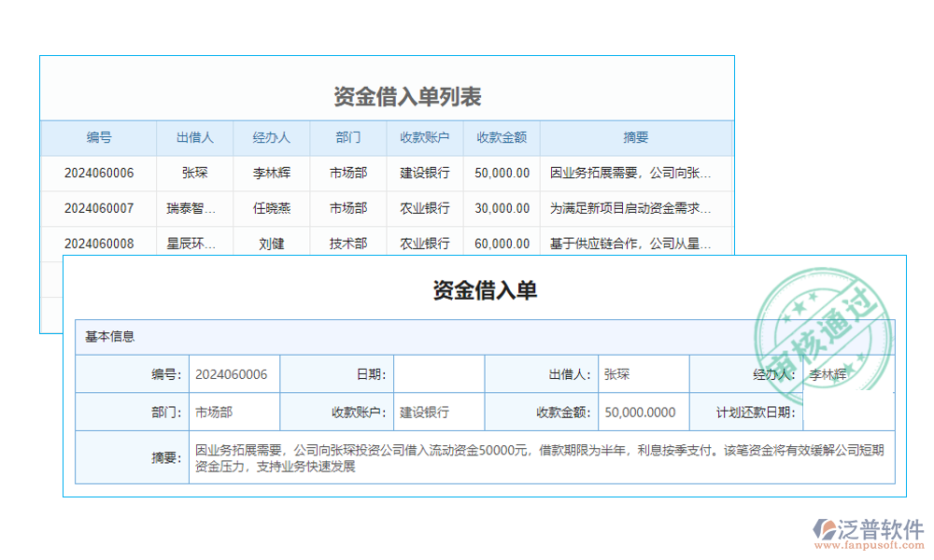Click the 日期 input field

(x=439, y=373)
